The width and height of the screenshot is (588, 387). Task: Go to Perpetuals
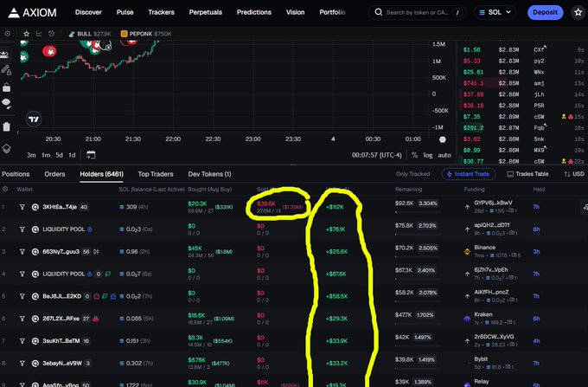pos(206,12)
